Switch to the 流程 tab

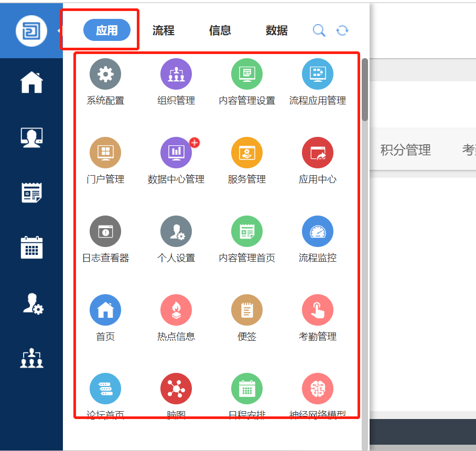[164, 30]
